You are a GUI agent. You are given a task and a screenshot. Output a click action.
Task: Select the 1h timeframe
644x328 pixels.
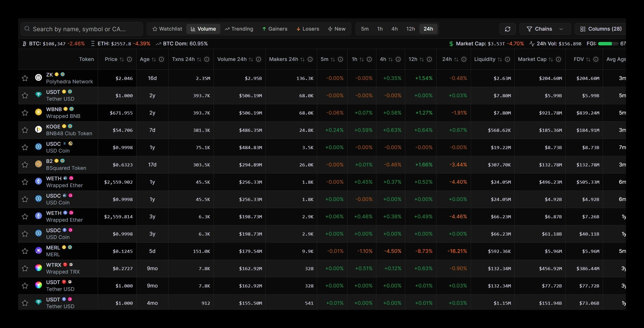pos(380,29)
